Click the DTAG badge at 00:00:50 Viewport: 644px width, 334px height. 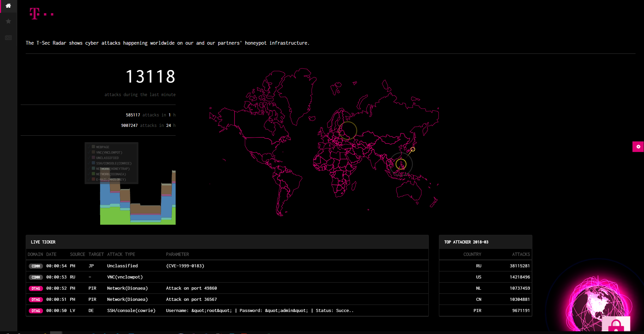click(36, 311)
